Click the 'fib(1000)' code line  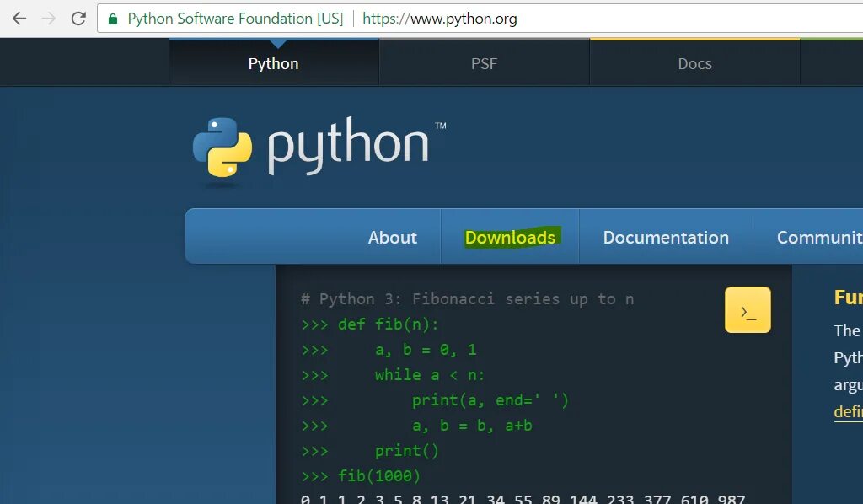point(361,475)
